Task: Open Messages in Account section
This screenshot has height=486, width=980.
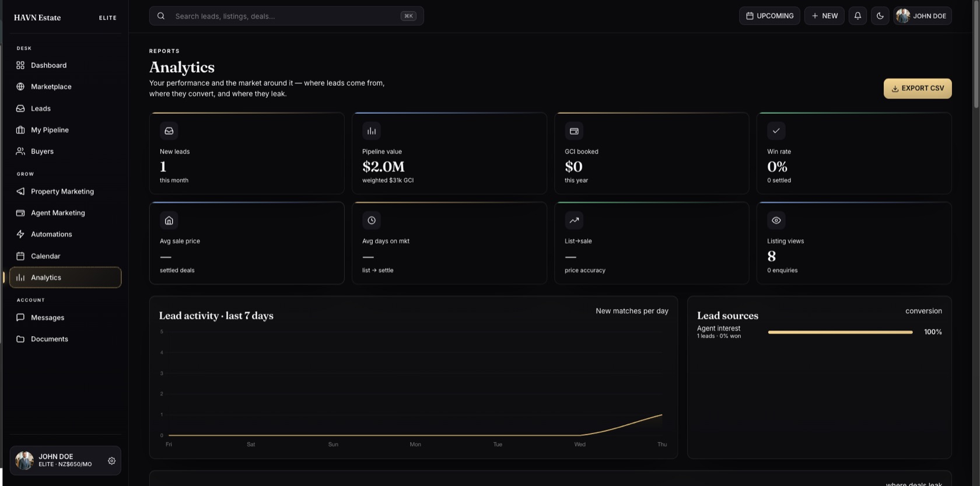Action: pyautogui.click(x=65, y=317)
